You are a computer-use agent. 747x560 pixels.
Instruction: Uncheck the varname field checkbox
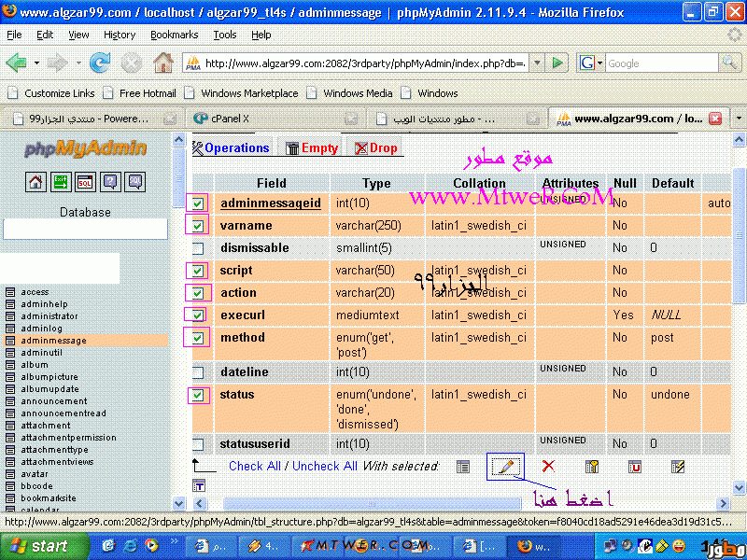pos(198,226)
